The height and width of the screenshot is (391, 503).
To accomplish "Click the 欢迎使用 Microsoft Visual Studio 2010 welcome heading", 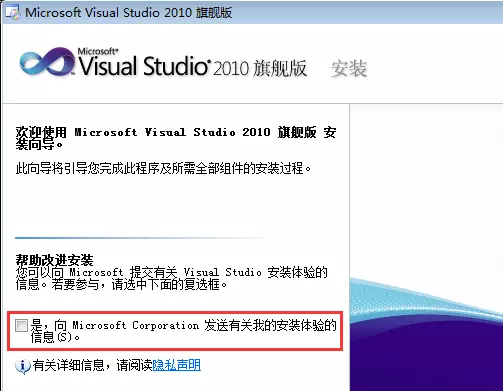I will 176,138.
